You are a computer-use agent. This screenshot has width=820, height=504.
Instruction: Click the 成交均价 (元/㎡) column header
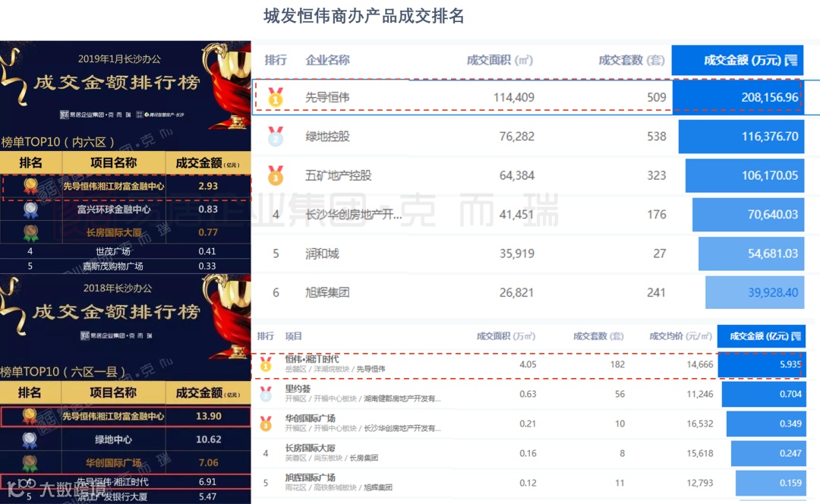(680, 336)
